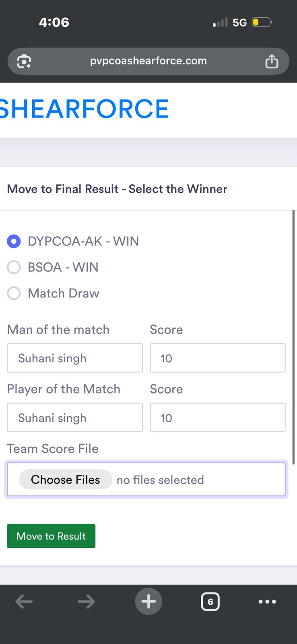The width and height of the screenshot is (297, 644).
Task: Select the BSOA - WIN radio option
Action: click(14, 267)
